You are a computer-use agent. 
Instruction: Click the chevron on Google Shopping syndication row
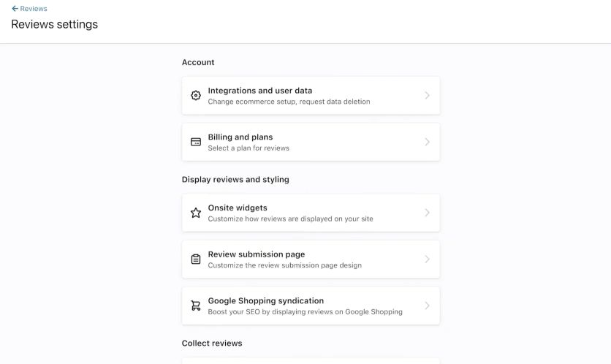click(427, 306)
